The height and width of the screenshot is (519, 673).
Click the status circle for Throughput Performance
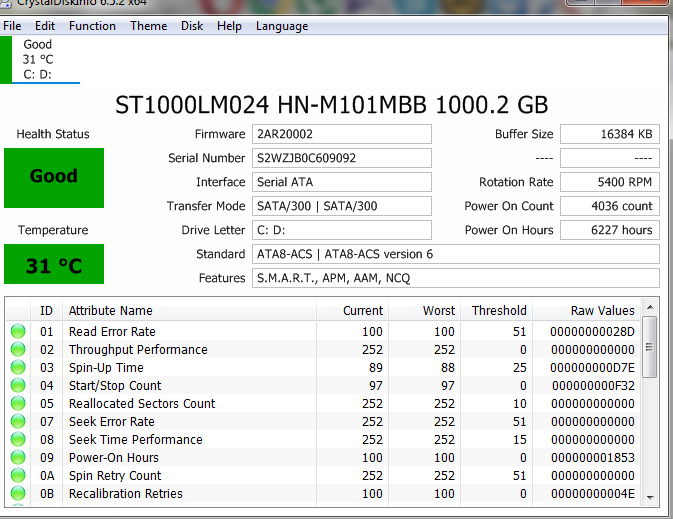click(x=18, y=350)
